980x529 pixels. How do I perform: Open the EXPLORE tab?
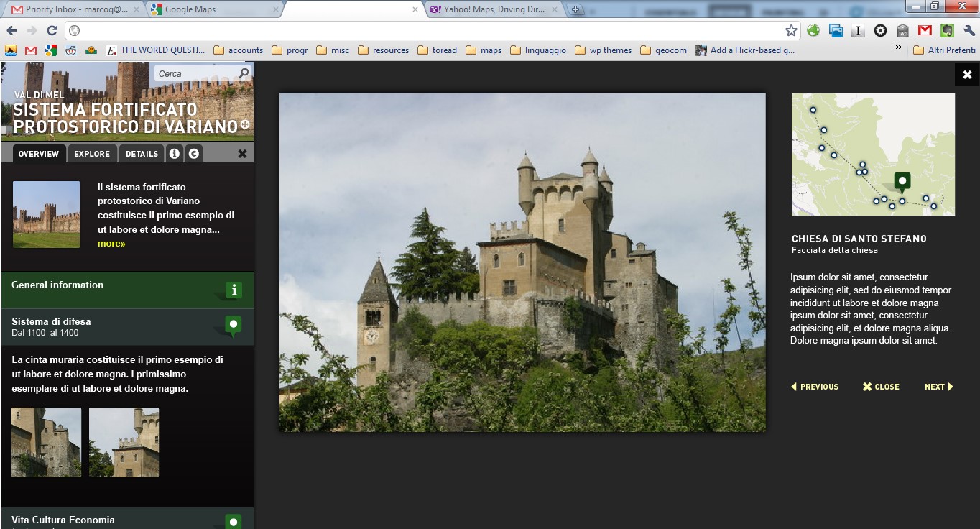[92, 154]
